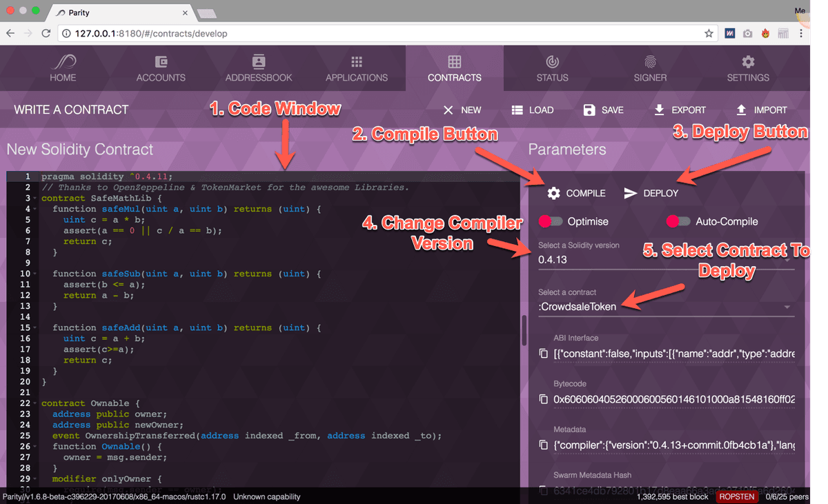
Task: Click the Compile gear icon
Action: coord(553,193)
